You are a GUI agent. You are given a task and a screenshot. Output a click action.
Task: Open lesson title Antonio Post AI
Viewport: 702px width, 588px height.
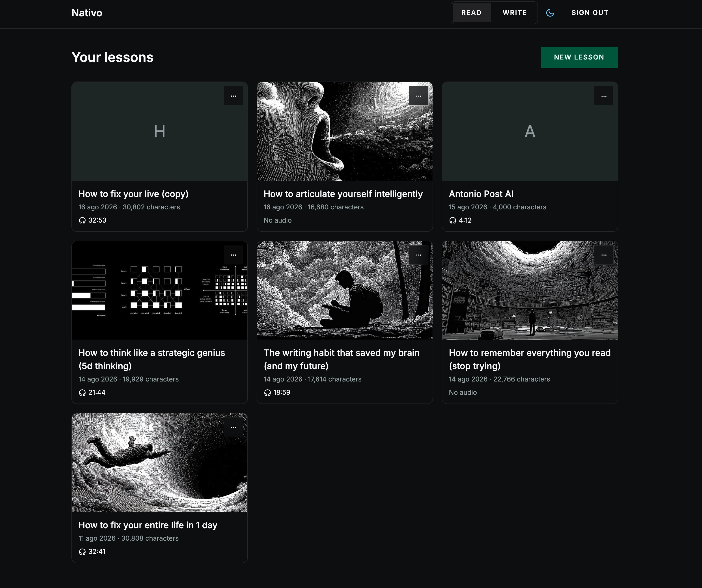tap(481, 194)
